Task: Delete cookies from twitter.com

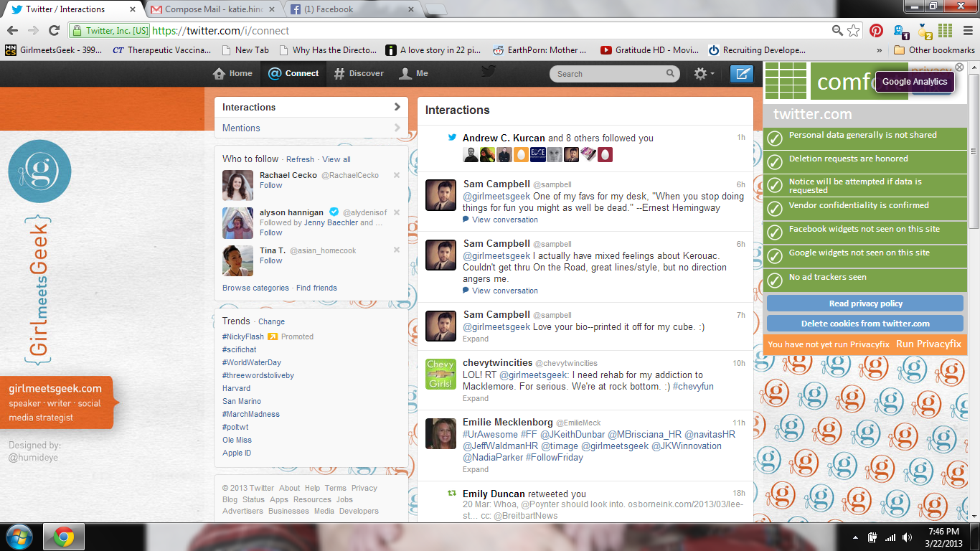Action: [x=865, y=324]
